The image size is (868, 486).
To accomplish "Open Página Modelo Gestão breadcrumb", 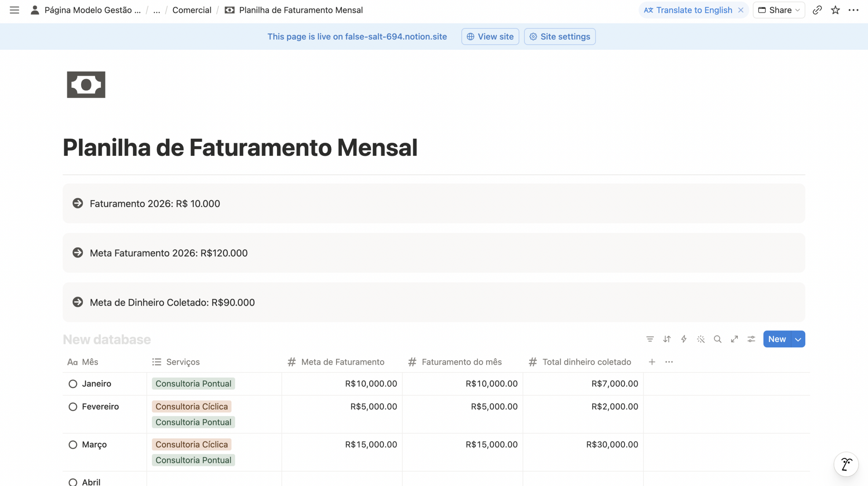I will click(x=86, y=10).
